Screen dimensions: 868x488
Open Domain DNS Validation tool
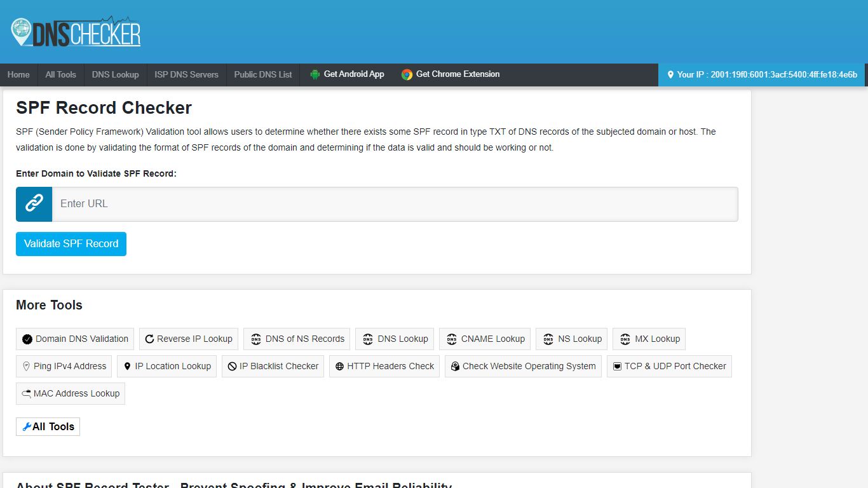tap(75, 339)
